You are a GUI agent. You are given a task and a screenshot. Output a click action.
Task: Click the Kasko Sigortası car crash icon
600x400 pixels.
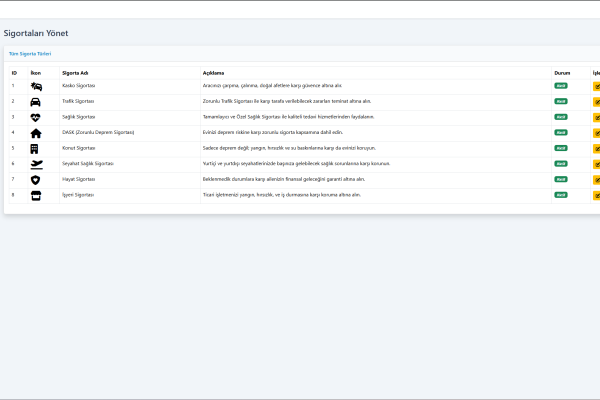(x=36, y=86)
